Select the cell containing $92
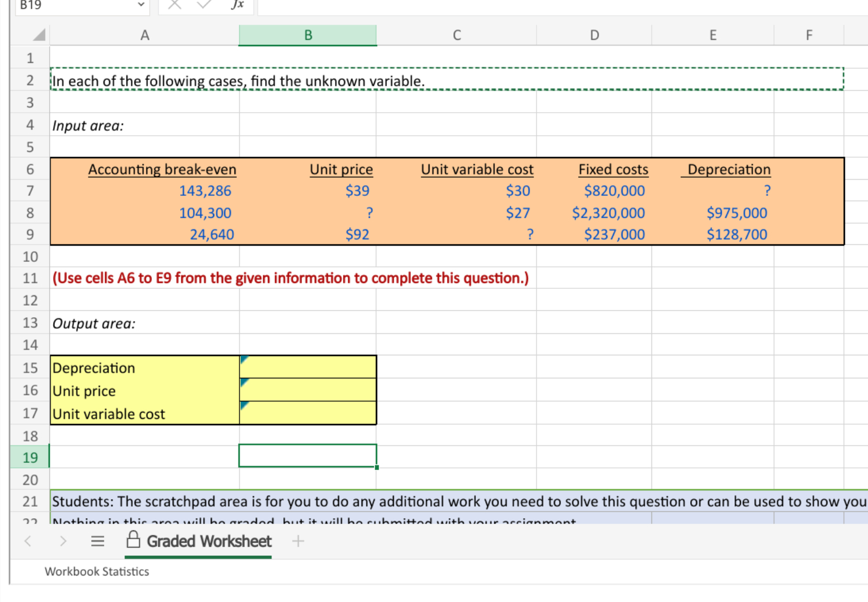Image resolution: width=868 pixels, height=602 pixels. 308,234
